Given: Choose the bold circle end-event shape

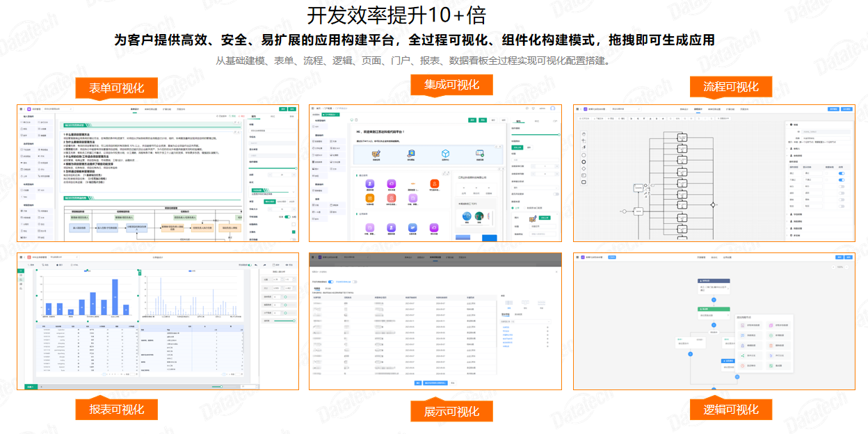Looking at the screenshot, I should [x=584, y=161].
